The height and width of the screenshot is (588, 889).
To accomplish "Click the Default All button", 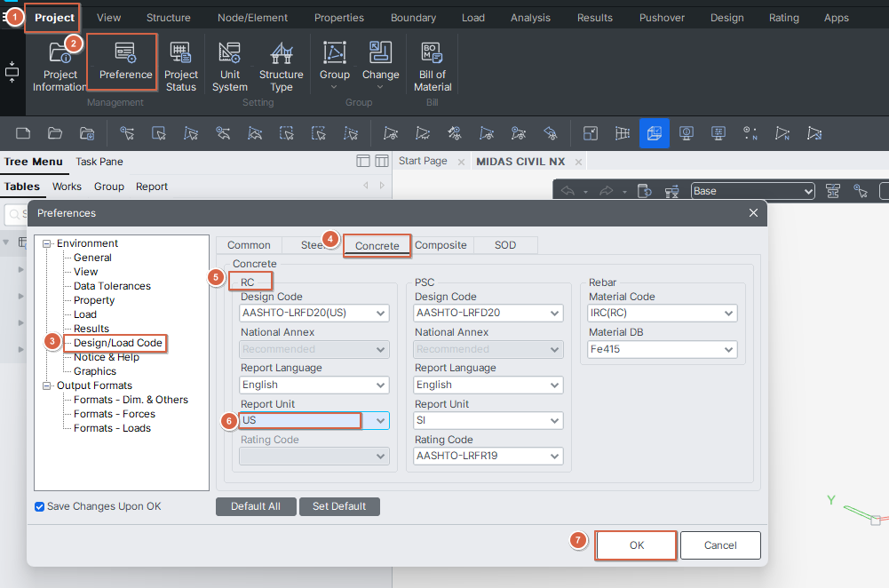I will tap(256, 506).
